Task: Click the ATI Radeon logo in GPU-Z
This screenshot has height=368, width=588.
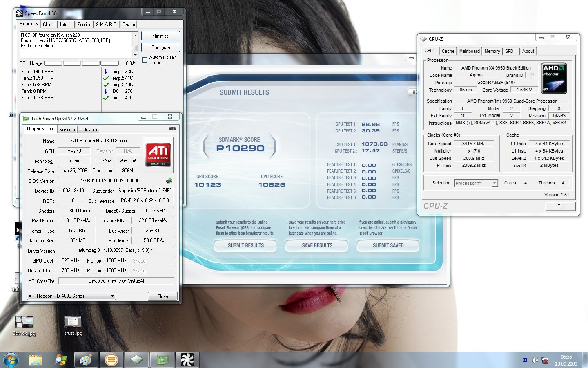Action: tap(158, 155)
